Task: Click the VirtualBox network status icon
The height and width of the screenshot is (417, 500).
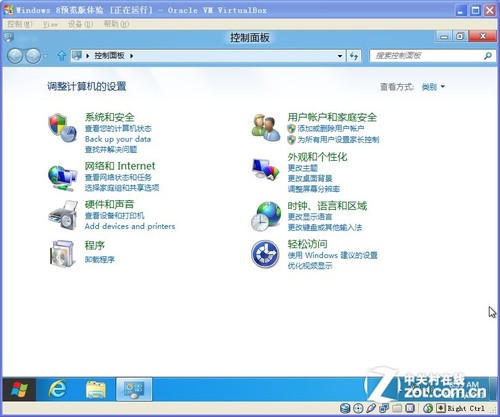Action: point(384,408)
